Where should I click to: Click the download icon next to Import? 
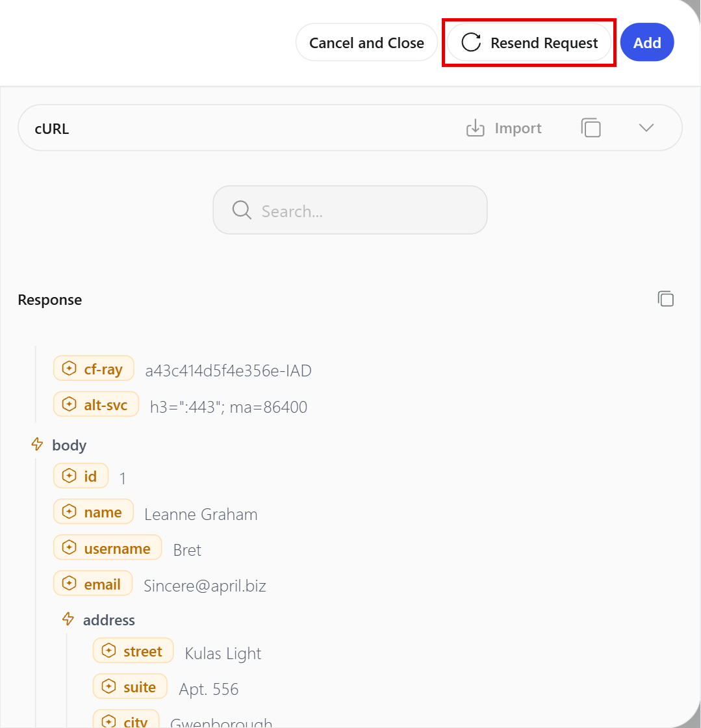[475, 127]
